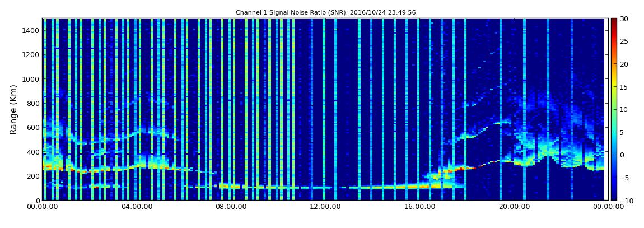Image resolution: width=644 pixels, height=228 pixels.
Task: Click the colorbar label 0
Action: [622, 155]
